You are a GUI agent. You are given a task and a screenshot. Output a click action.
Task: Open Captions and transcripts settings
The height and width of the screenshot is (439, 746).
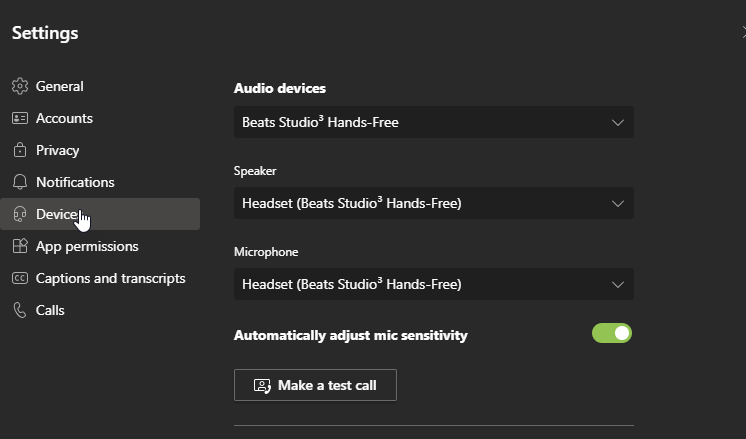pyautogui.click(x=110, y=279)
